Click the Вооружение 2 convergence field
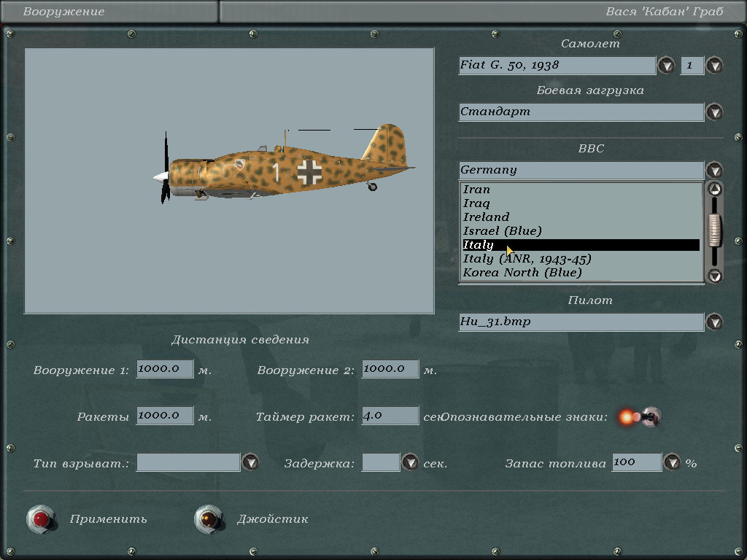 coord(390,369)
